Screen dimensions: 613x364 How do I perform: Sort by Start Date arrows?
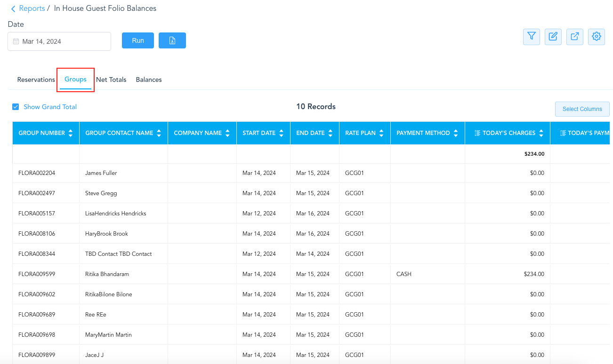[282, 133]
